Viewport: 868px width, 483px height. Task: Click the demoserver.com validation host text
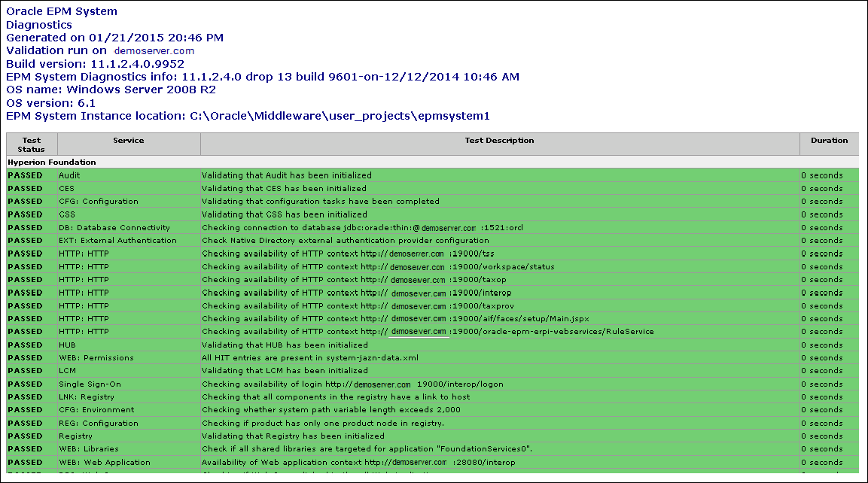154,51
